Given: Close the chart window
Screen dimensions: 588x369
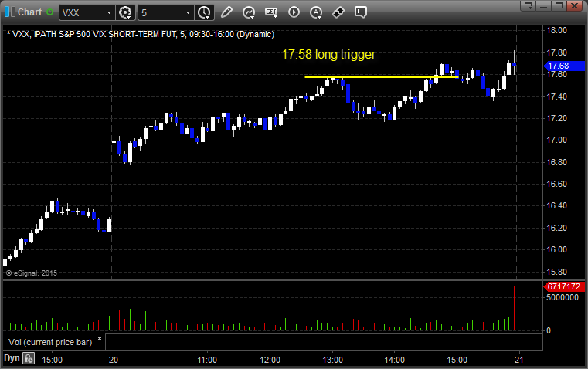Looking at the screenshot, I should [x=574, y=5].
